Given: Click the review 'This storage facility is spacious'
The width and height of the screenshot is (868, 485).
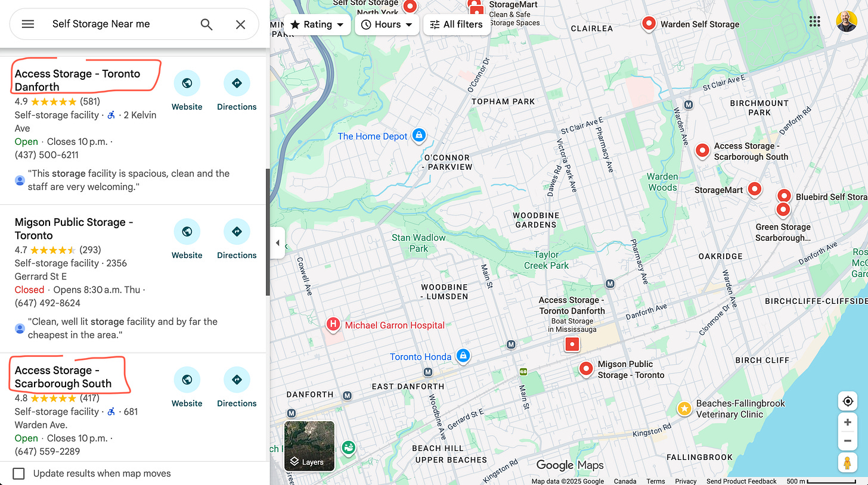Looking at the screenshot, I should [129, 180].
